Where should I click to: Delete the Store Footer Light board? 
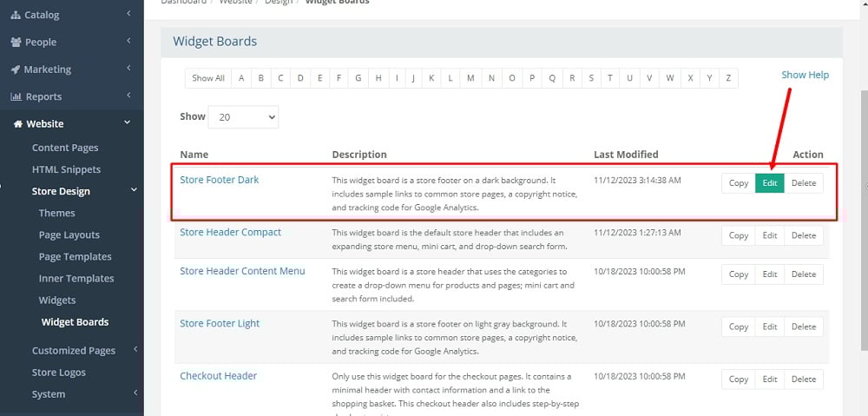click(804, 327)
